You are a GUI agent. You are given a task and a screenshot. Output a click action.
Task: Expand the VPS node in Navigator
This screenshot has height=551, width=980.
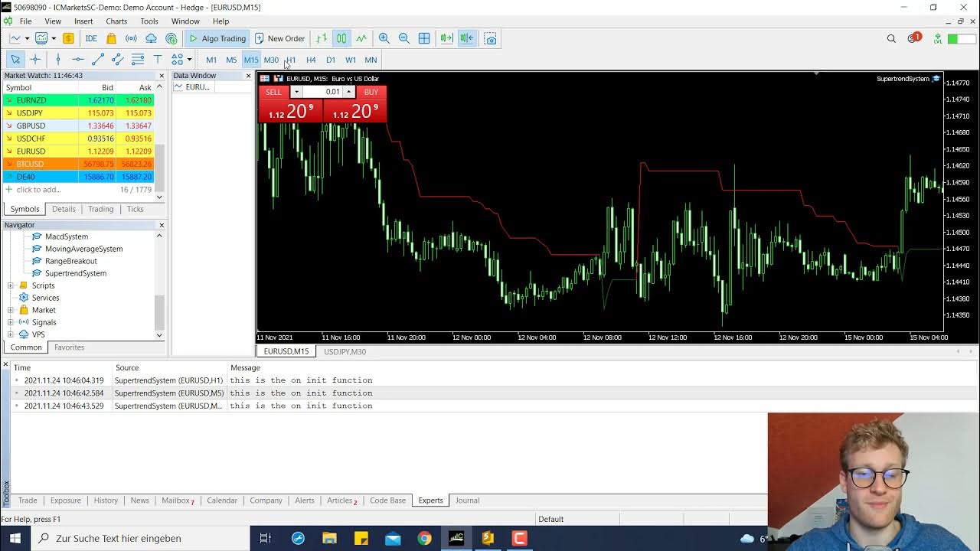click(11, 334)
